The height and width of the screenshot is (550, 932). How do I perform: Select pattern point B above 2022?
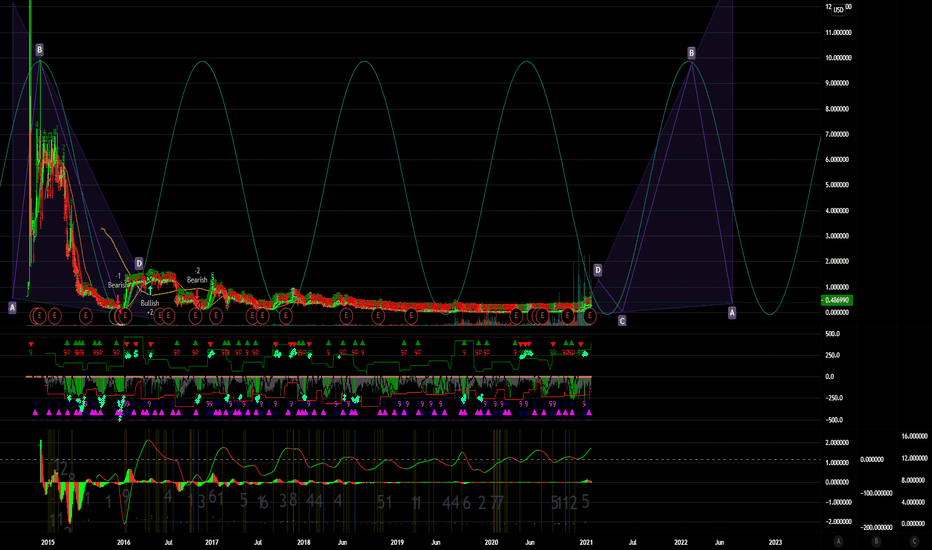coord(691,53)
